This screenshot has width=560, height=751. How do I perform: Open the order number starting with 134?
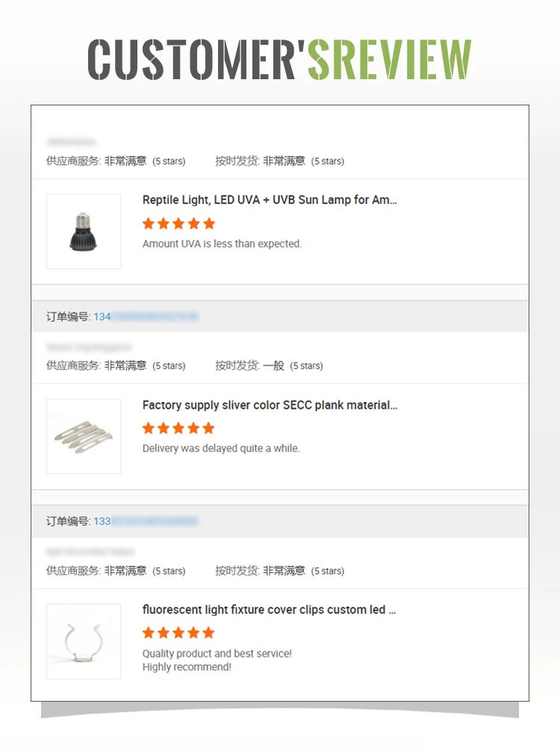(x=146, y=317)
